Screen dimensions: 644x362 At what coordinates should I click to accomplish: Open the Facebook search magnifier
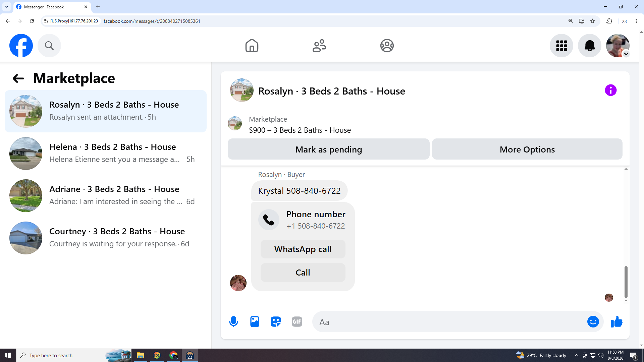(49, 46)
